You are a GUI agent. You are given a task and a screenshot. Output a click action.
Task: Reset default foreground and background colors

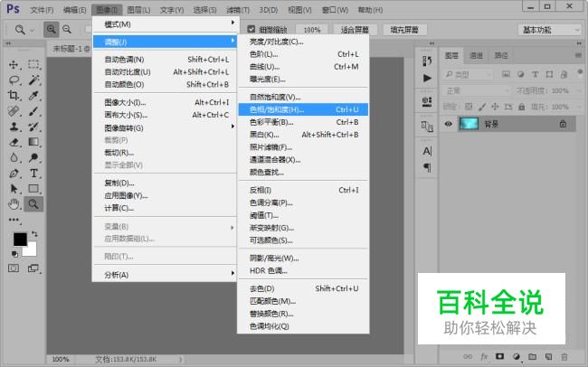[14, 254]
